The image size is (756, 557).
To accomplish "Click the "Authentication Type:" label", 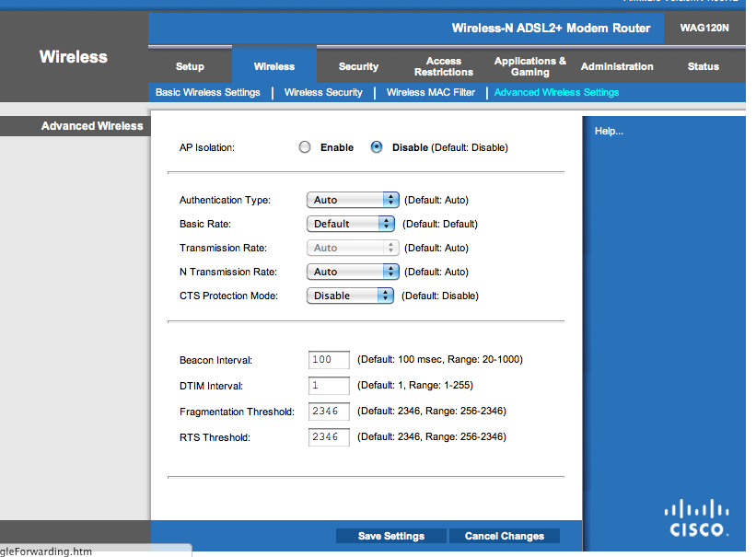I will coord(225,200).
